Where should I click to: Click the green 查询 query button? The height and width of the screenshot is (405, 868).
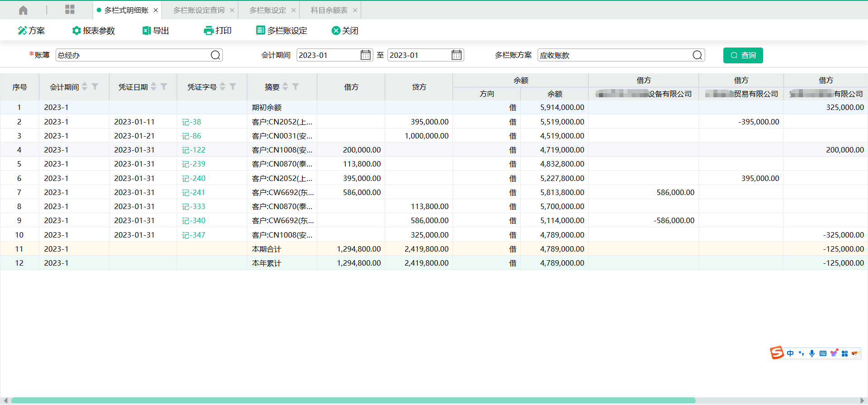(743, 55)
